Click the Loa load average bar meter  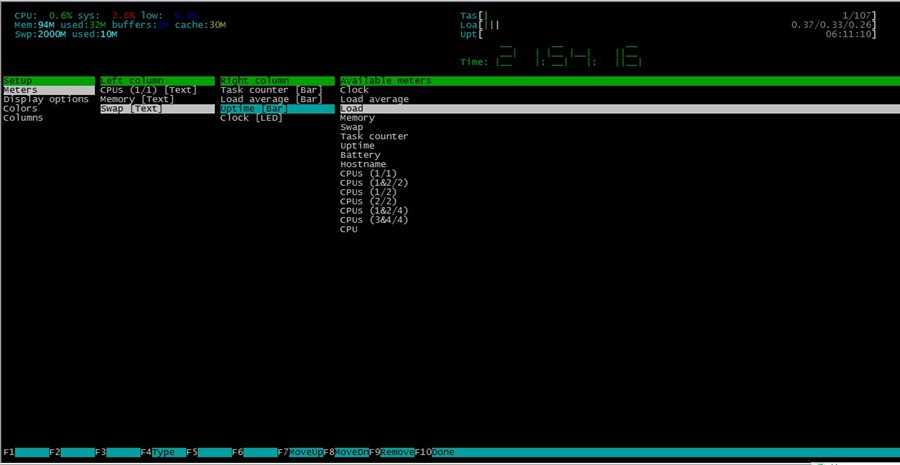(669, 25)
